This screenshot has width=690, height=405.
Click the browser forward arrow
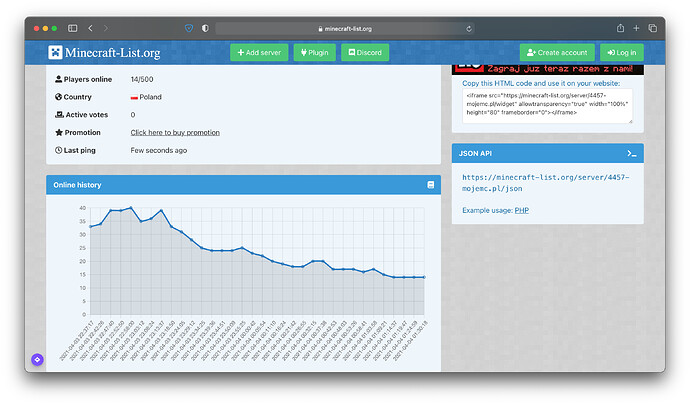pyautogui.click(x=108, y=28)
